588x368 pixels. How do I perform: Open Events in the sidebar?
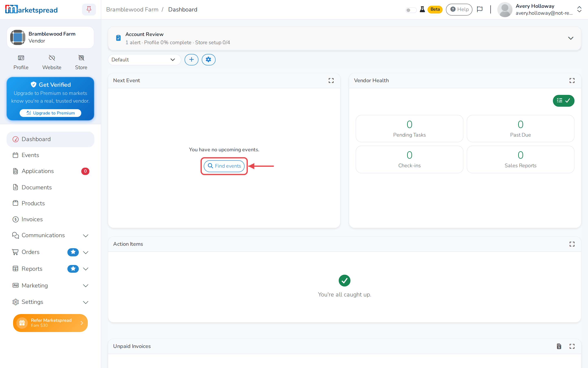click(x=51, y=155)
